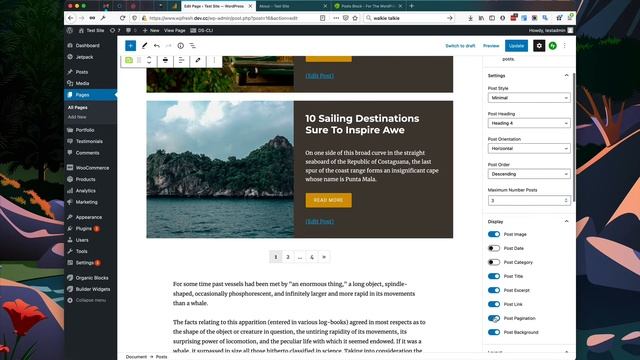Collapse the Settings panel section
This screenshot has width=640, height=360.
click(567, 76)
